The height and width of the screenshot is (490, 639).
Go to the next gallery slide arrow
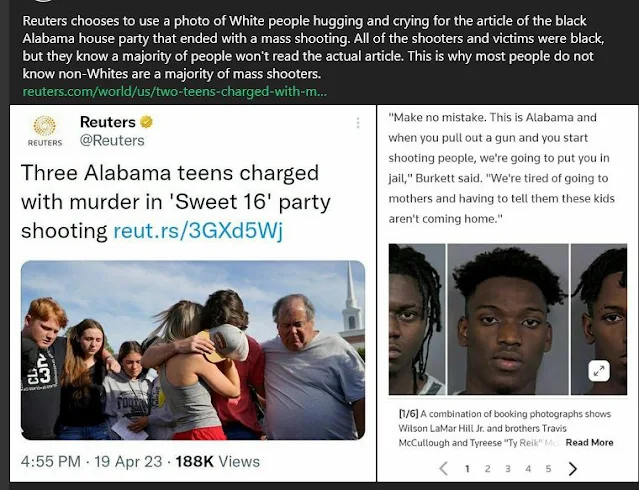pos(573,469)
